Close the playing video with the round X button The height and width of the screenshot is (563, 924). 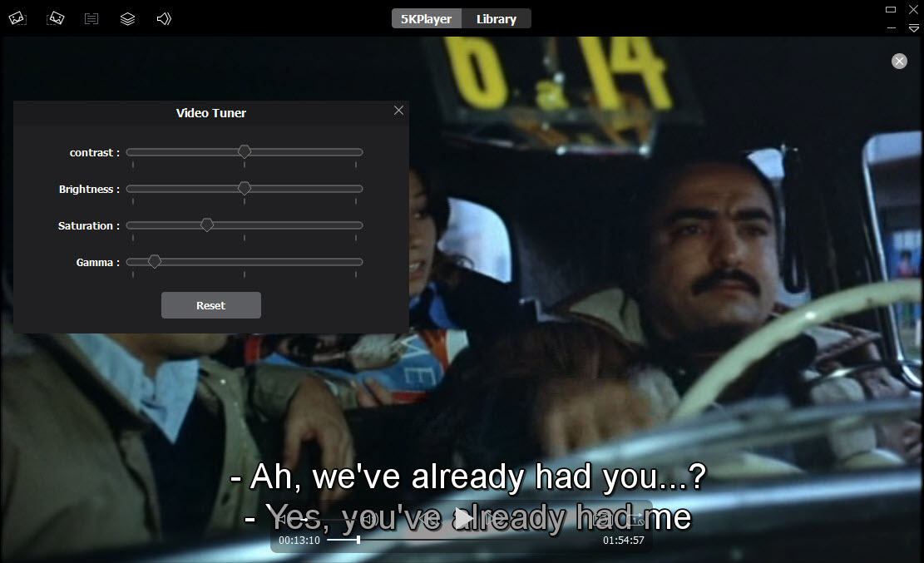point(899,61)
